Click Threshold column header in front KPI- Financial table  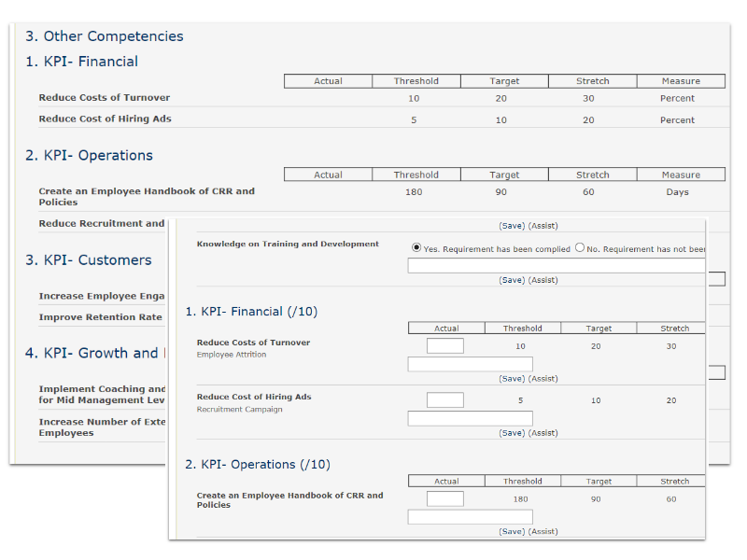click(523, 329)
